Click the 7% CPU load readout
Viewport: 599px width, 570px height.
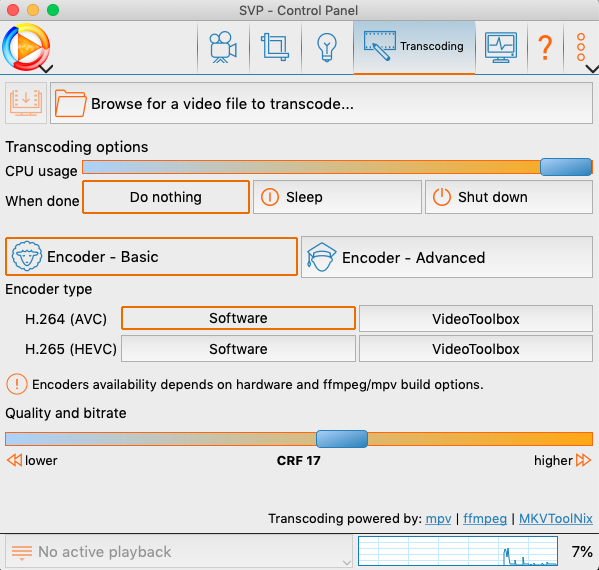click(582, 551)
